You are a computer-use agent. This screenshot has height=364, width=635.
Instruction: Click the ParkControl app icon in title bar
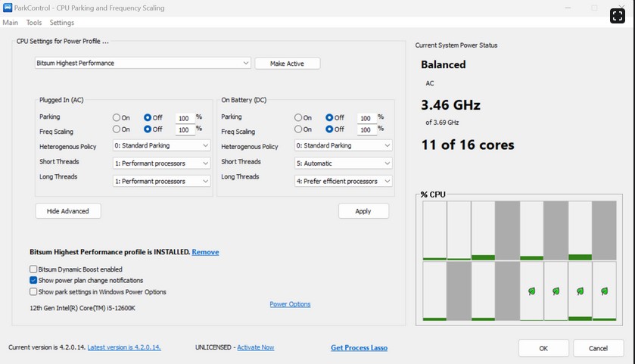tap(8, 8)
